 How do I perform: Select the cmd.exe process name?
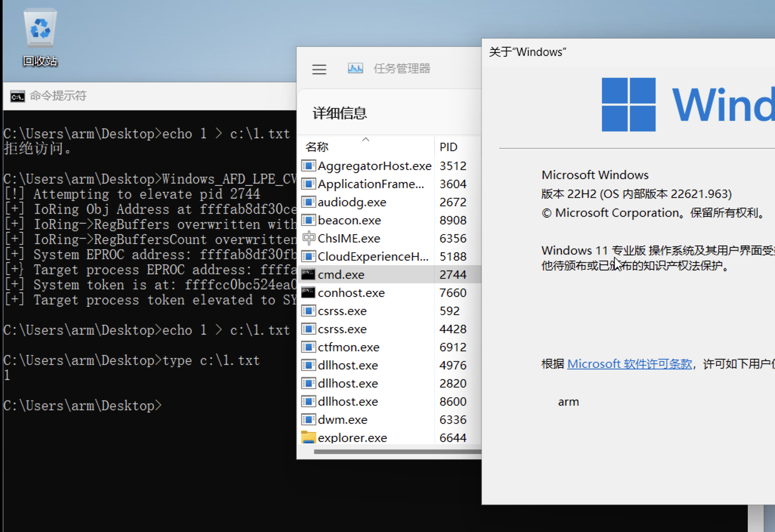tap(341, 275)
